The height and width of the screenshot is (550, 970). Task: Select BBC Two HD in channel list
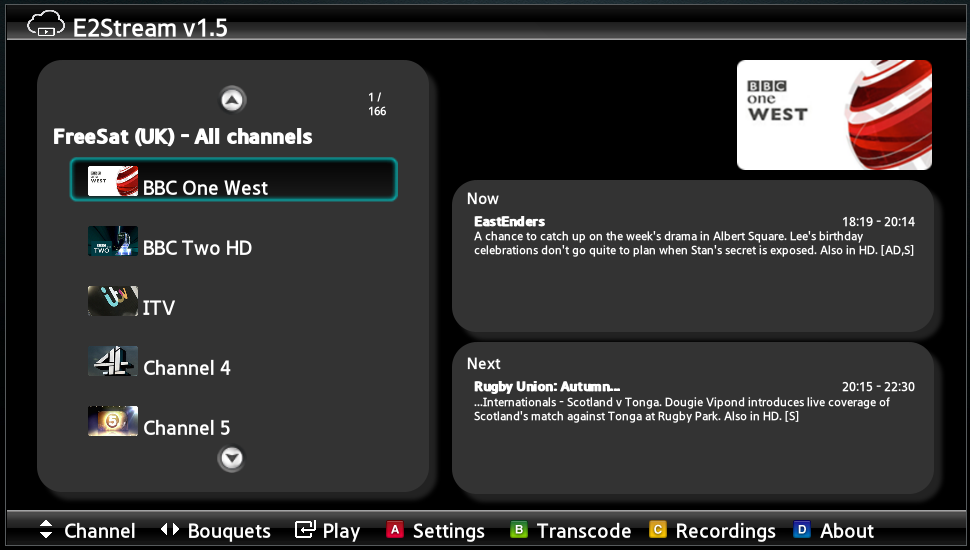point(233,241)
